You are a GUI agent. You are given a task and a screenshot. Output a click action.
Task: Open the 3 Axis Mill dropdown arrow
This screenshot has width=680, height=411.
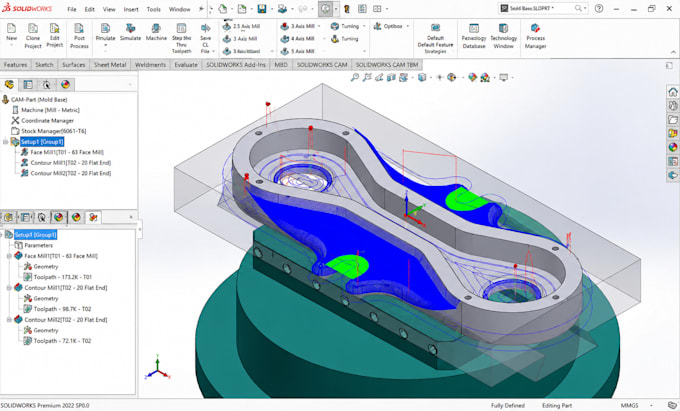pyautogui.click(x=319, y=26)
